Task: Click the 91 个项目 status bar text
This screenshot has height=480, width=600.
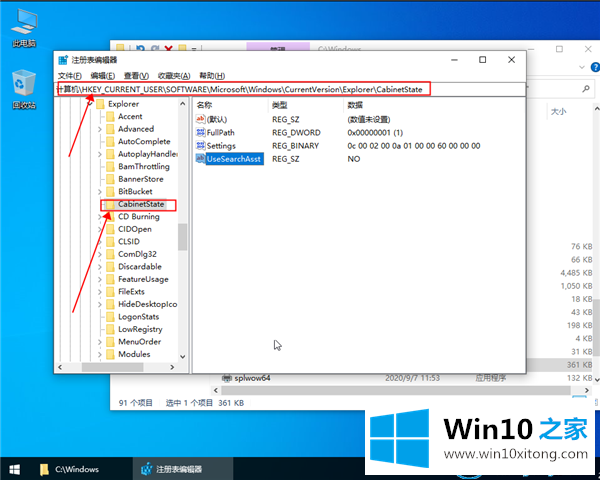Action: (x=135, y=403)
